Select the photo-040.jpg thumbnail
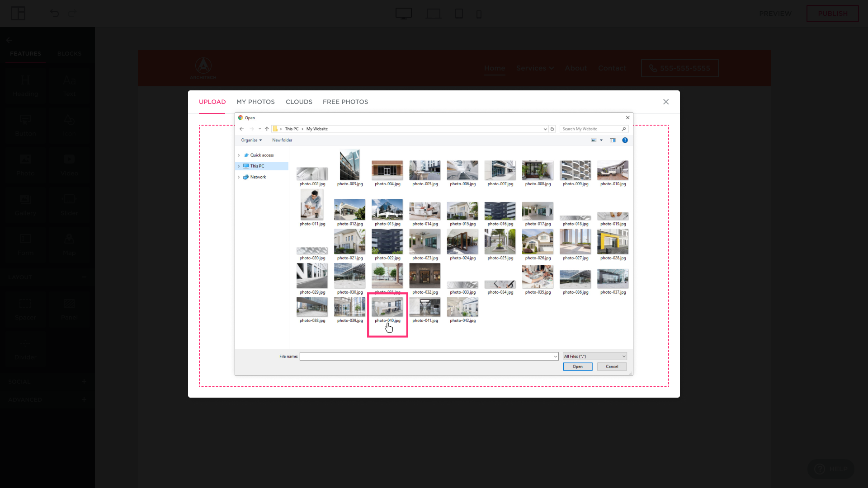This screenshot has width=868, height=488. pos(387,308)
